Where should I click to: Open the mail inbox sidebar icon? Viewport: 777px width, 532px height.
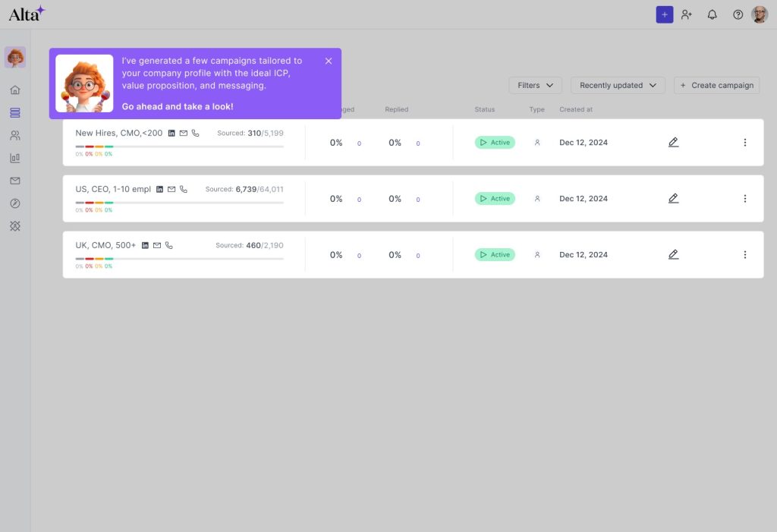coord(15,181)
